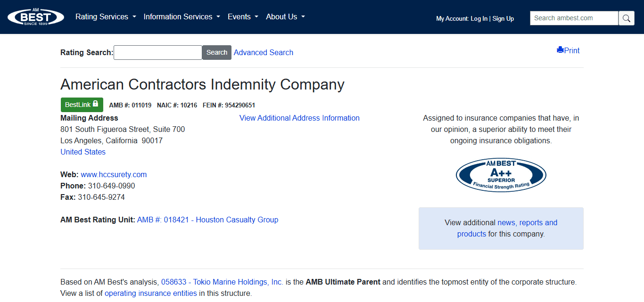This screenshot has height=302, width=644.
Task: Click the gray Search button
Action: pos(217,53)
